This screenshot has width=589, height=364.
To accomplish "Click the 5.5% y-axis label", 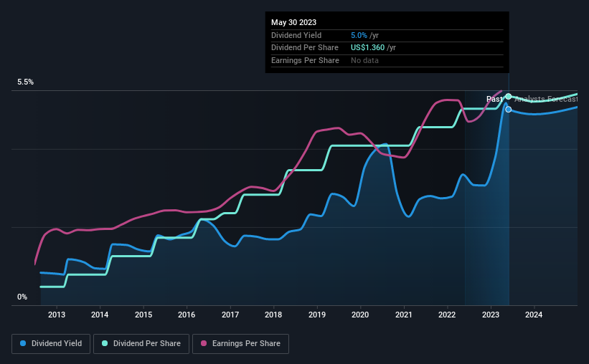I will 26,82.
